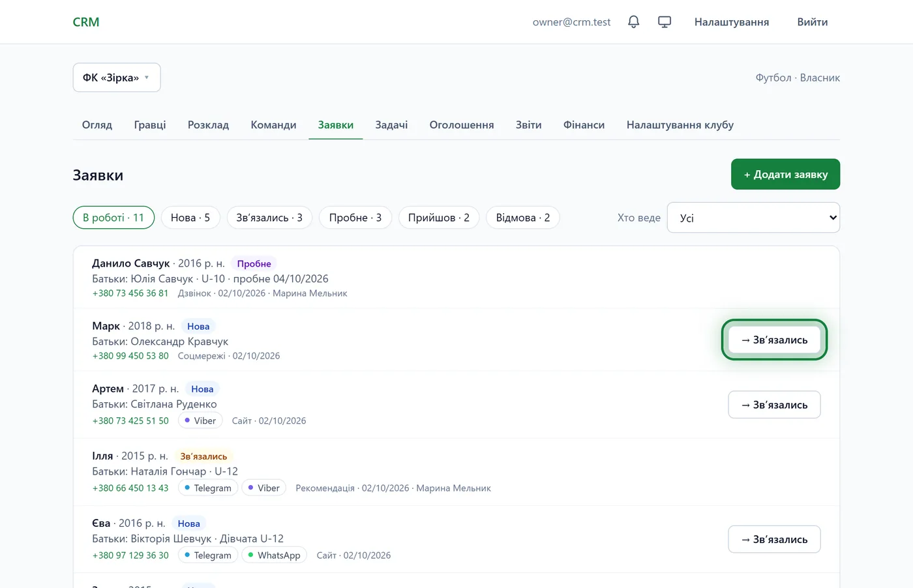913x588 pixels.
Task: Switch to the Огляд tab
Action: 97,125
